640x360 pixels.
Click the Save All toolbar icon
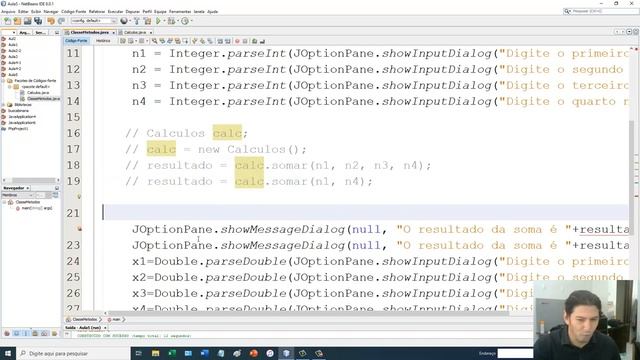[38, 21]
